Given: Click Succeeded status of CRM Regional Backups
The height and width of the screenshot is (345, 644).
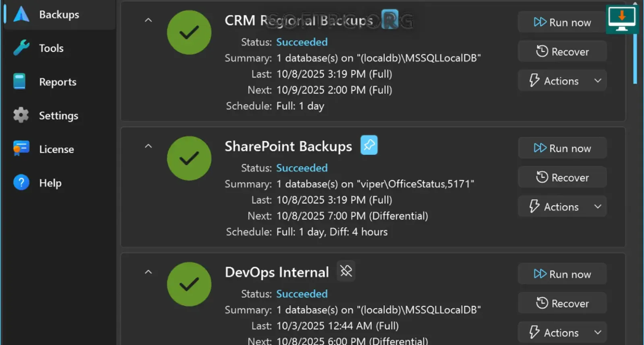Looking at the screenshot, I should click(302, 42).
